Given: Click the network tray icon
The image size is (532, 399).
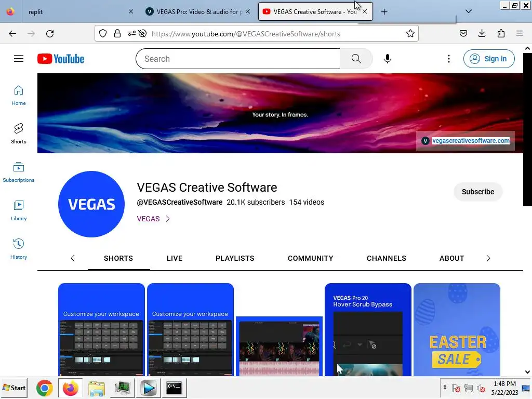Looking at the screenshot, I should click(469, 388).
